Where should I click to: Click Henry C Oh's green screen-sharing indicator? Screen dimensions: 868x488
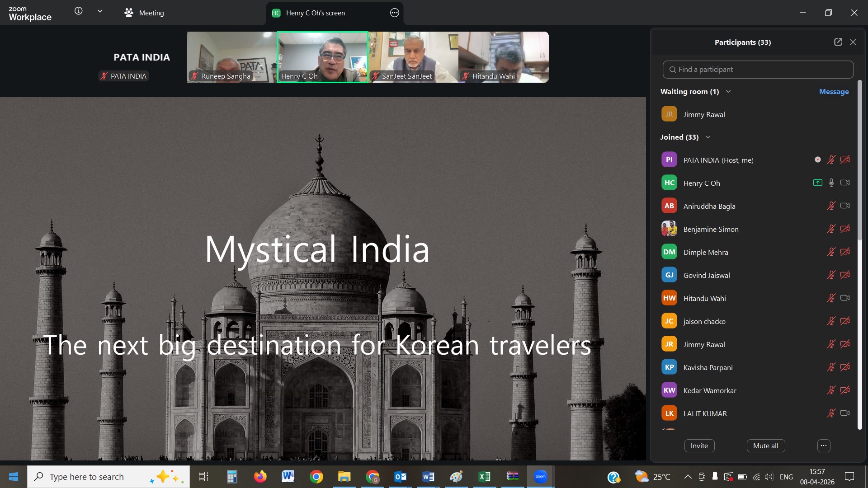817,183
